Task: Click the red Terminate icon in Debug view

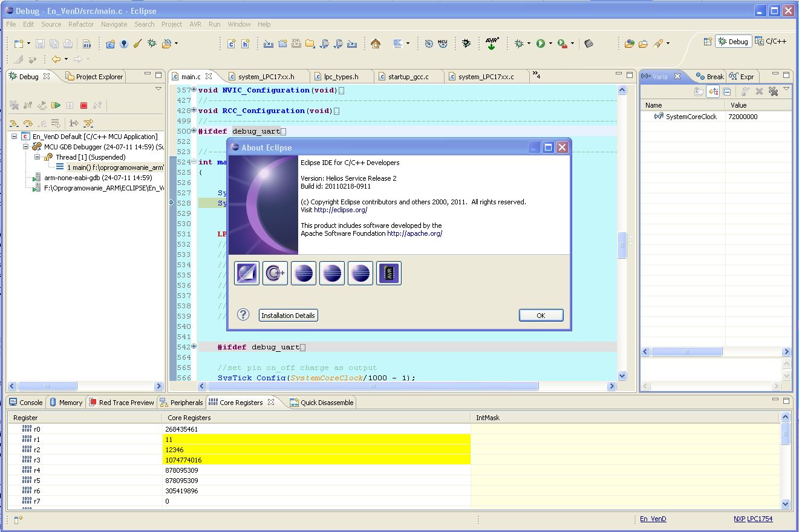Action: coord(83,105)
